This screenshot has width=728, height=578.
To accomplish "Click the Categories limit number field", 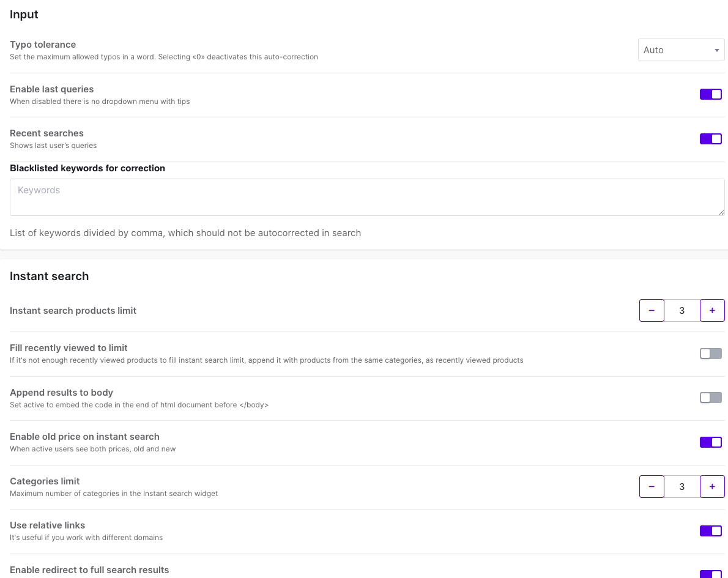I will coord(682,487).
